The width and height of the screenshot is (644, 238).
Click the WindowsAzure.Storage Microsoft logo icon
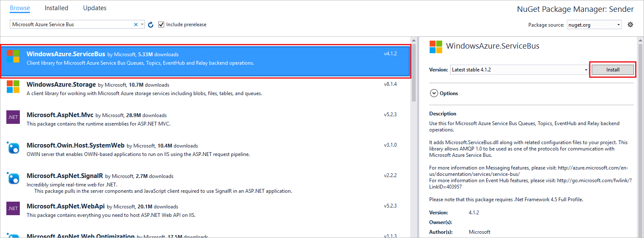point(13,87)
